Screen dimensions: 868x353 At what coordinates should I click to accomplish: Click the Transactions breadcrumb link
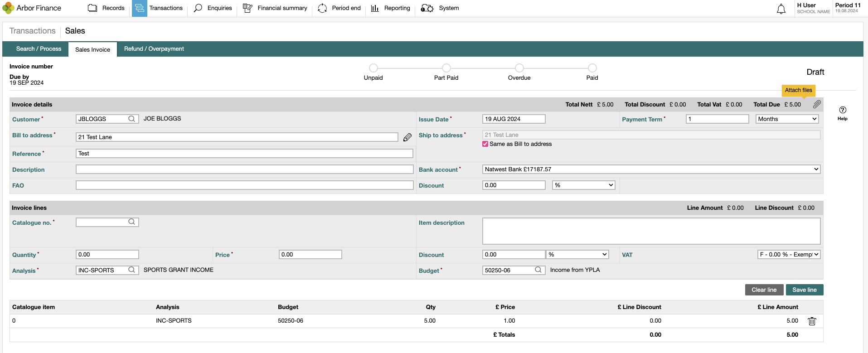click(33, 31)
